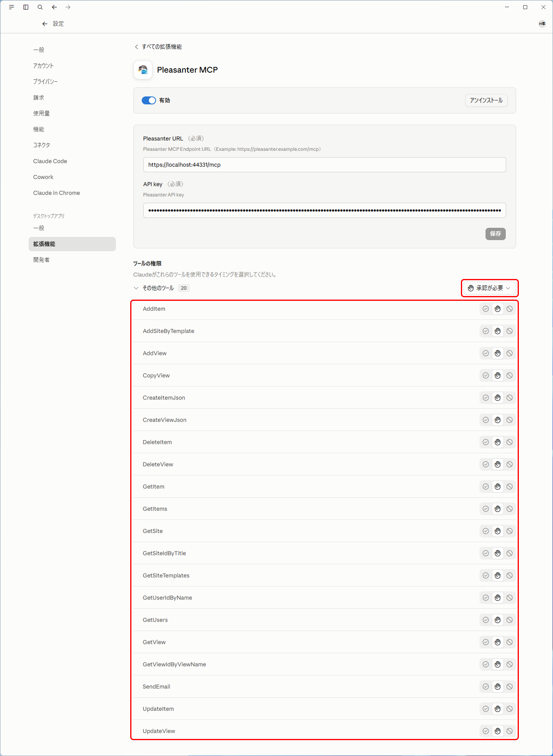Open the 開発者 section in sidebar

(41, 260)
